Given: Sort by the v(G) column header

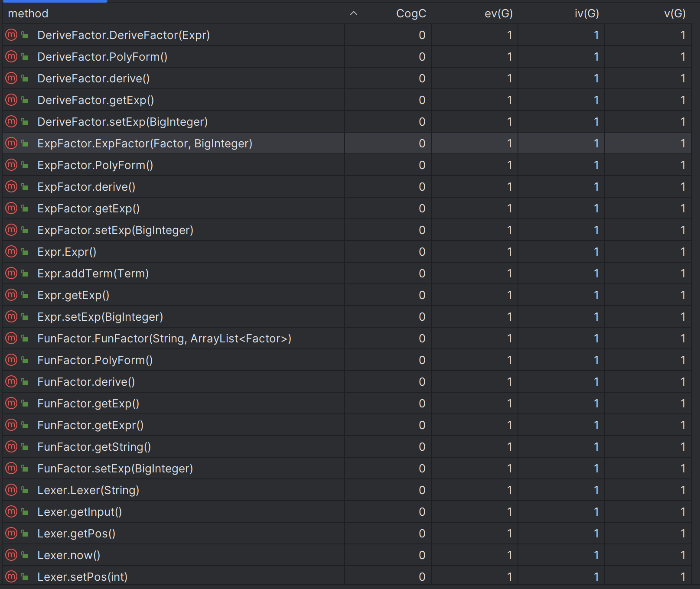Looking at the screenshot, I should [x=675, y=13].
